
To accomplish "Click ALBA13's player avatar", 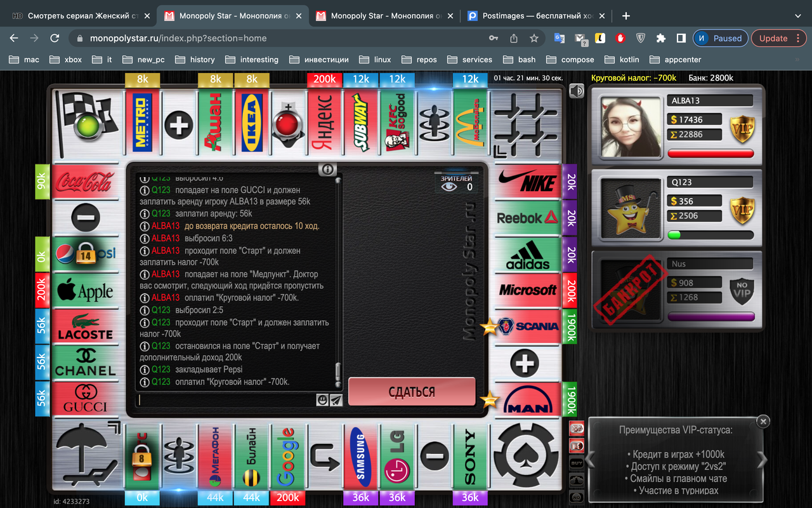I will point(631,127).
